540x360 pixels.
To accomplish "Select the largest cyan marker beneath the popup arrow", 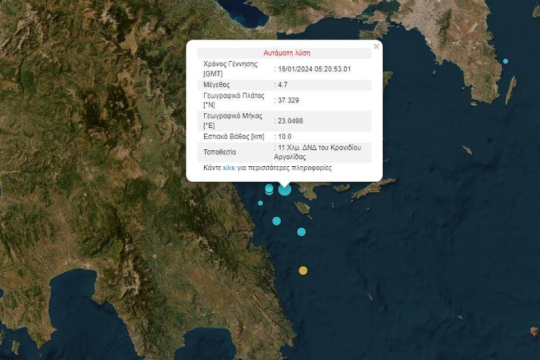I will [284, 189].
